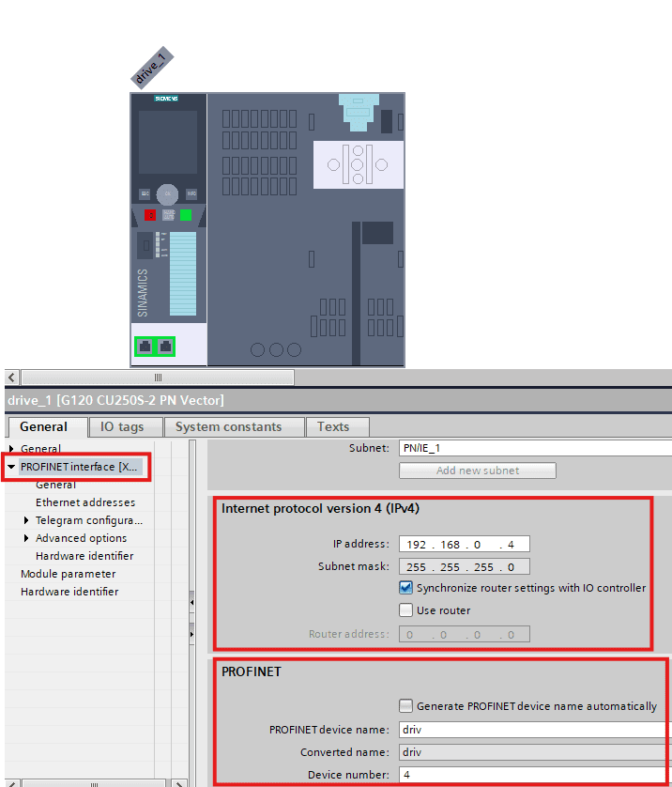Screen dimensions: 672x787
Task: Select the drive_1 rotated device label
Action: pos(152,68)
